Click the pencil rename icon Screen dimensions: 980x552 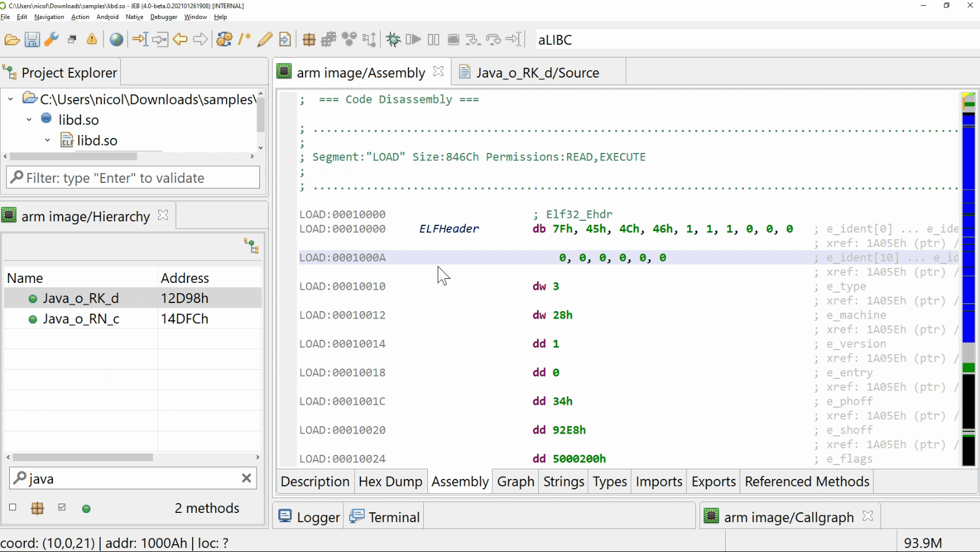(x=265, y=40)
